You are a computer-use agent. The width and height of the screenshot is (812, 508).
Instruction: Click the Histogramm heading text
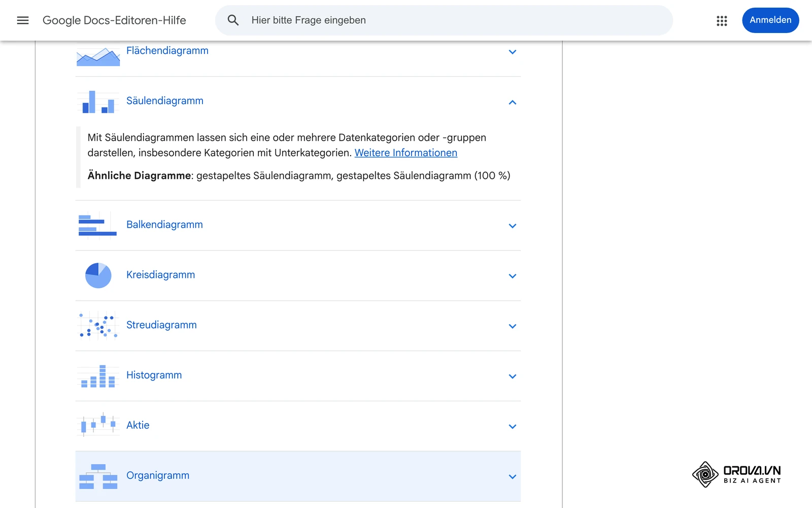[154, 375]
